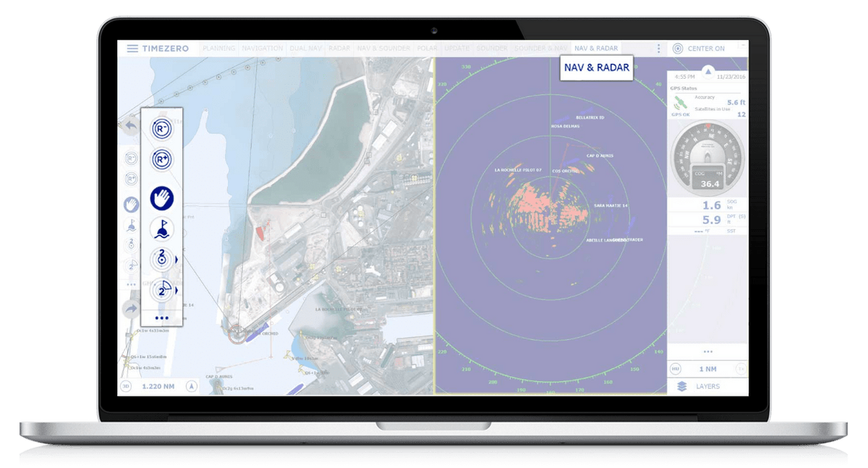Click the range rings tool icon in popup
The height and width of the screenshot is (468, 868).
click(161, 260)
